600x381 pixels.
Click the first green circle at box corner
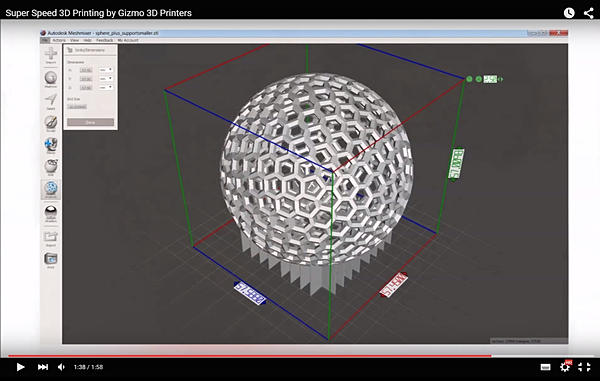[x=469, y=79]
